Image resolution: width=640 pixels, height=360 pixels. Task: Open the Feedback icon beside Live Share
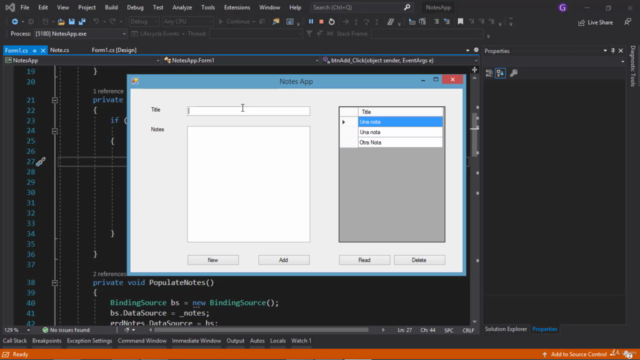coord(628,22)
